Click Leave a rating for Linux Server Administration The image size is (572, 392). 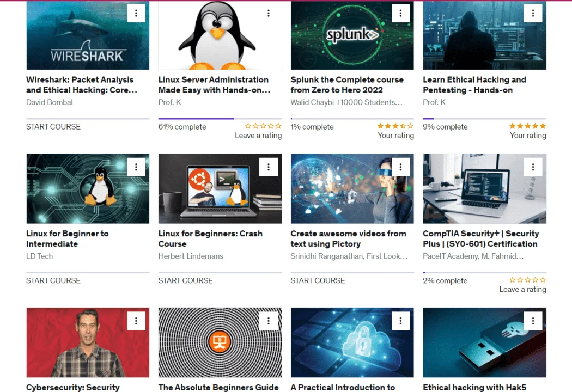258,136
